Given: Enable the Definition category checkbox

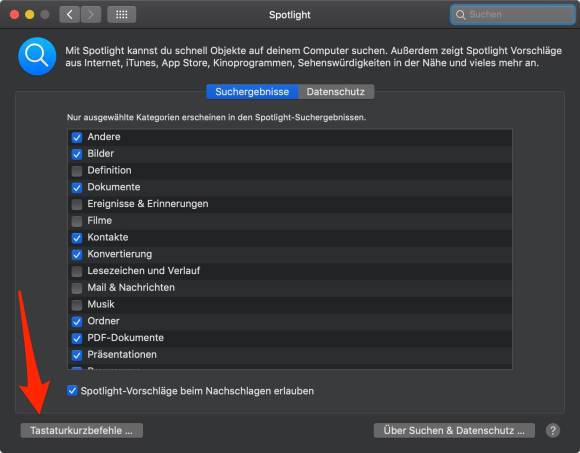Looking at the screenshot, I should tap(77, 171).
